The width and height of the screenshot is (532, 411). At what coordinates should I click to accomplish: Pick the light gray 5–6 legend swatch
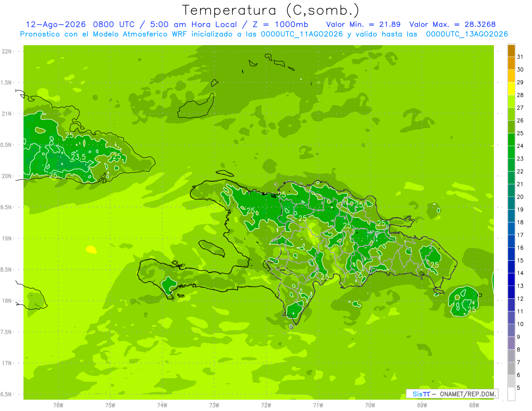click(511, 381)
